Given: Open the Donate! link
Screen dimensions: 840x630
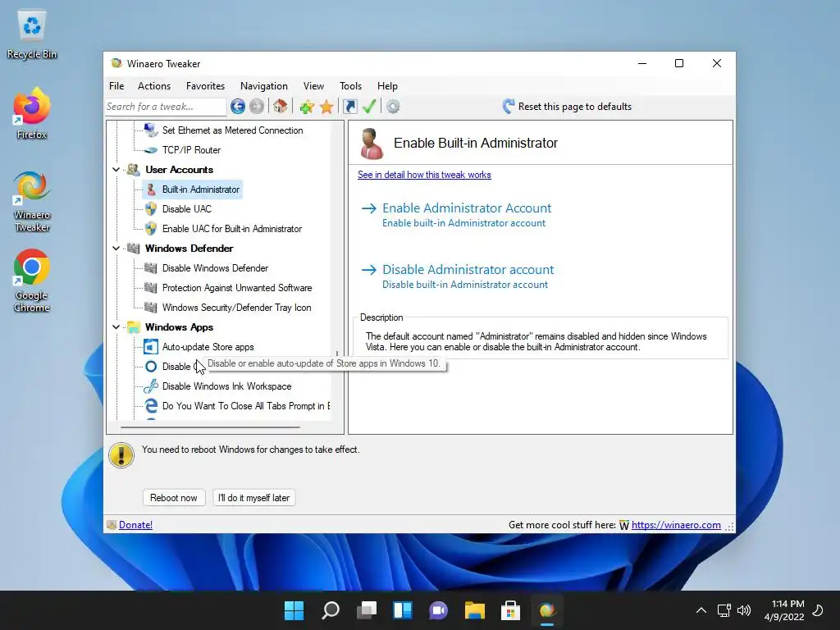Looking at the screenshot, I should (135, 525).
